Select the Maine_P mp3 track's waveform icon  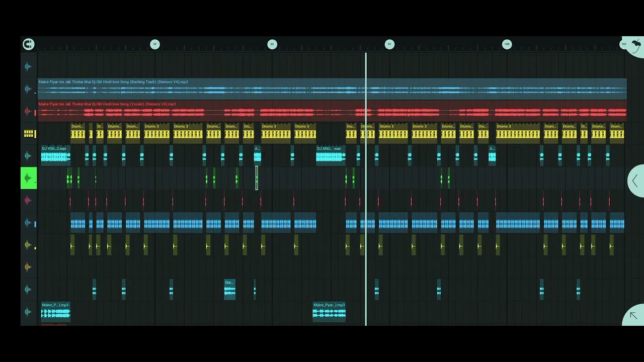point(28,312)
